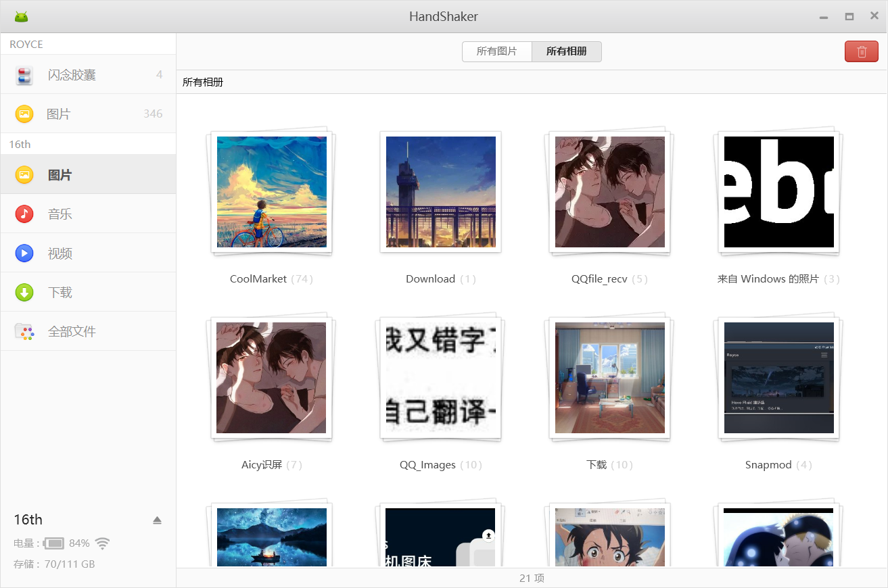Eject the 16th device

[x=157, y=520]
